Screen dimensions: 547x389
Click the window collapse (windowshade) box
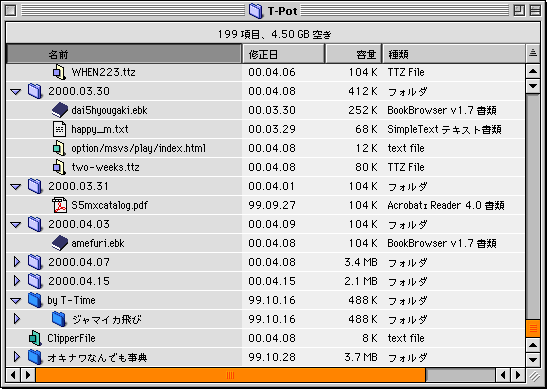tap(535, 10)
